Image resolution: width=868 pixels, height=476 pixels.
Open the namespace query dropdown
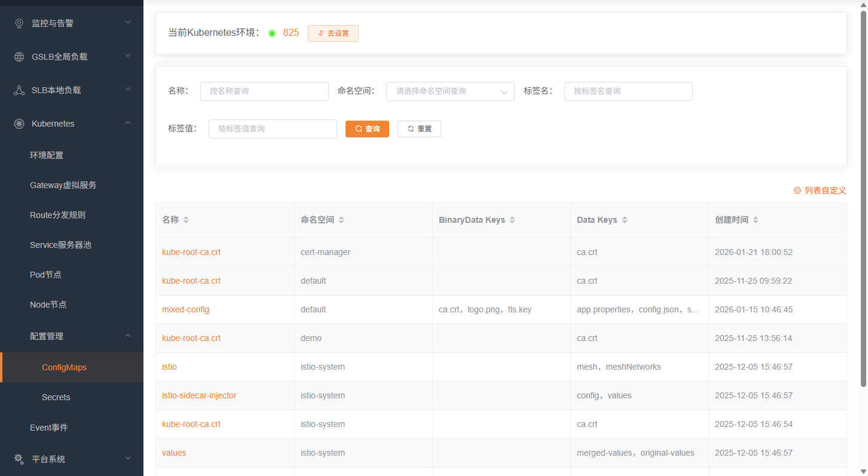pos(450,91)
